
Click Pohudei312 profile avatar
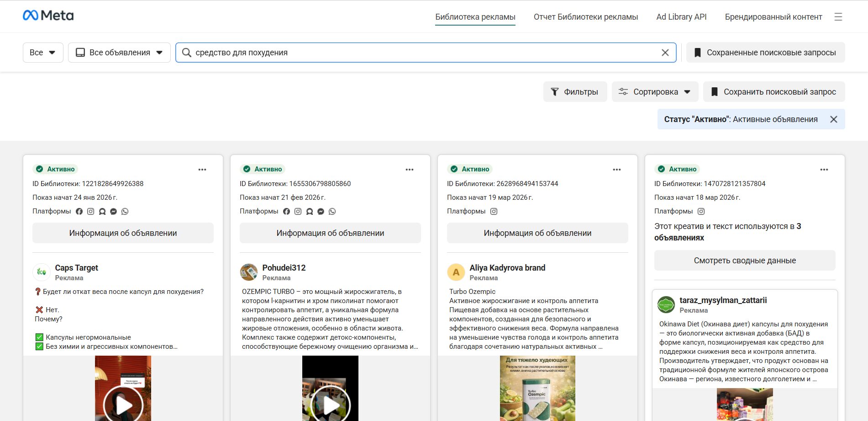click(249, 272)
